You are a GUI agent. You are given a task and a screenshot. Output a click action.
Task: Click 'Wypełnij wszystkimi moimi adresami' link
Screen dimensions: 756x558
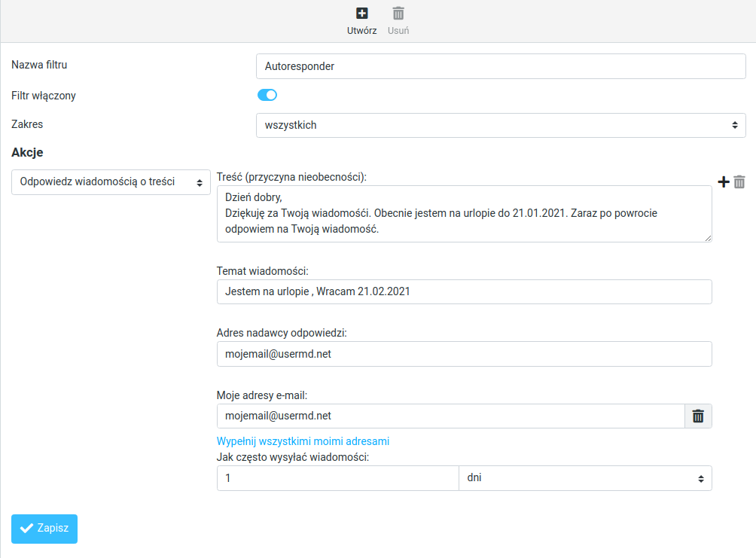tap(303, 441)
